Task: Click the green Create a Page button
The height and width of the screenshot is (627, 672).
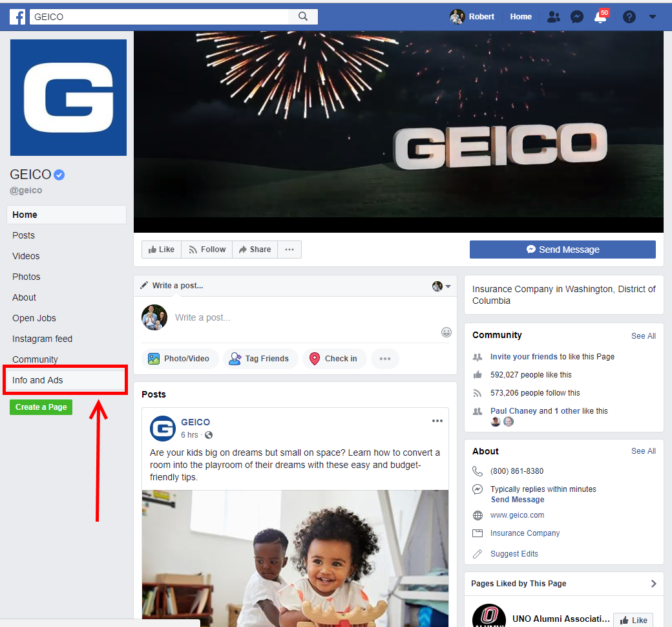Action: 41,407
